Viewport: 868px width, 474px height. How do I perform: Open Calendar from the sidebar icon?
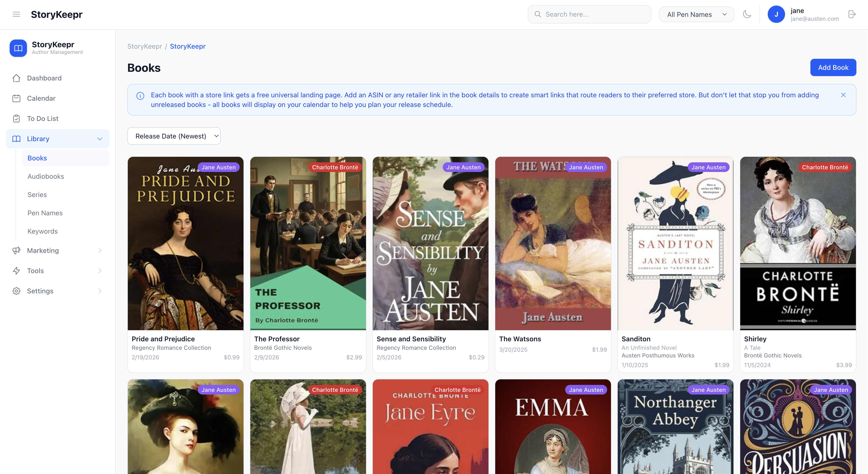click(17, 98)
